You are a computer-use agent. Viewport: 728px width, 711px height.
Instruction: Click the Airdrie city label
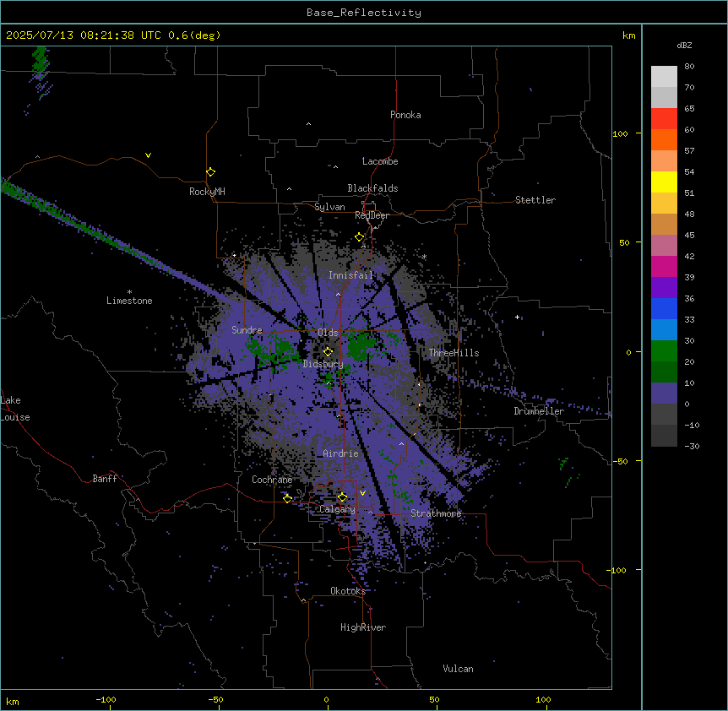(x=341, y=453)
